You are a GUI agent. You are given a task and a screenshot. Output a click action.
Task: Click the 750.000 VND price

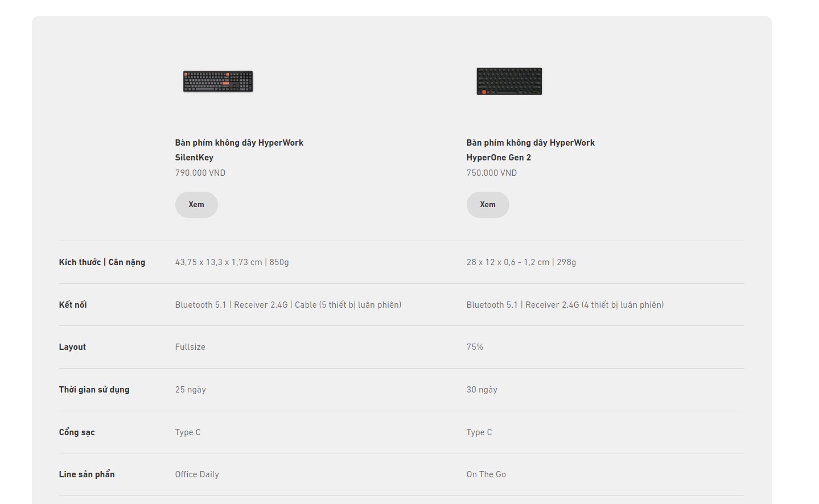click(x=492, y=173)
